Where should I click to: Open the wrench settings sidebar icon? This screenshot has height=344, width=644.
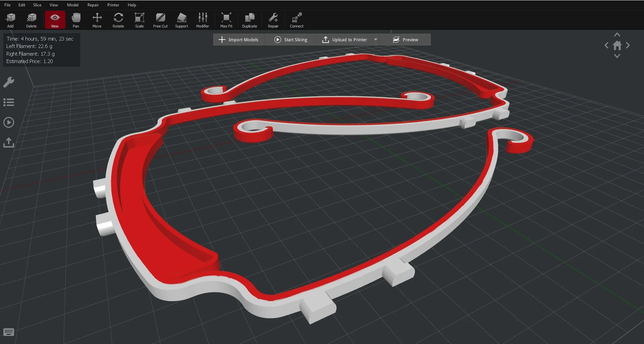click(x=9, y=82)
